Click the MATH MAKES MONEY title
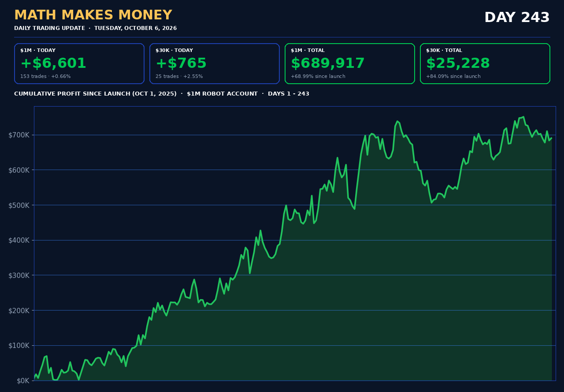Screen dimensions: 564x392 (93, 15)
